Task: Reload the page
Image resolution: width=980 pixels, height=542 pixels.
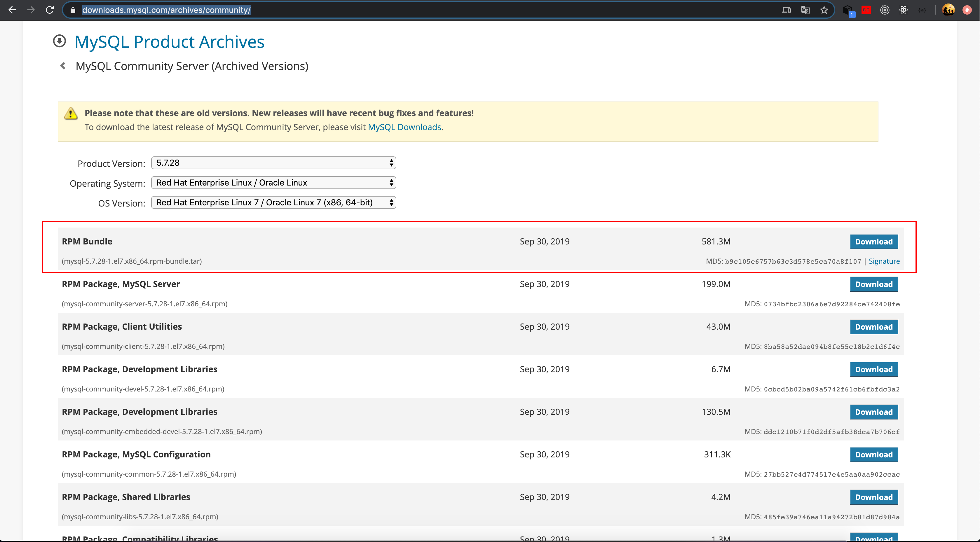Action: click(49, 10)
